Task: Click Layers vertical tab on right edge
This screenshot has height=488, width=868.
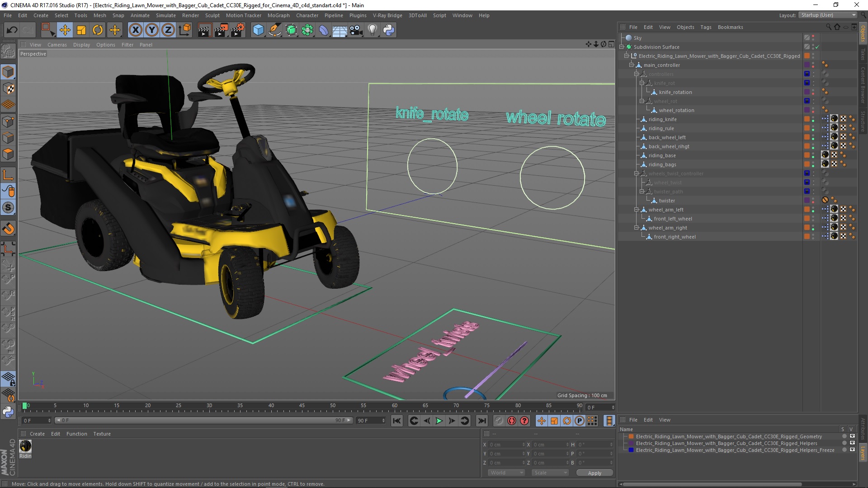Action: coord(863,453)
